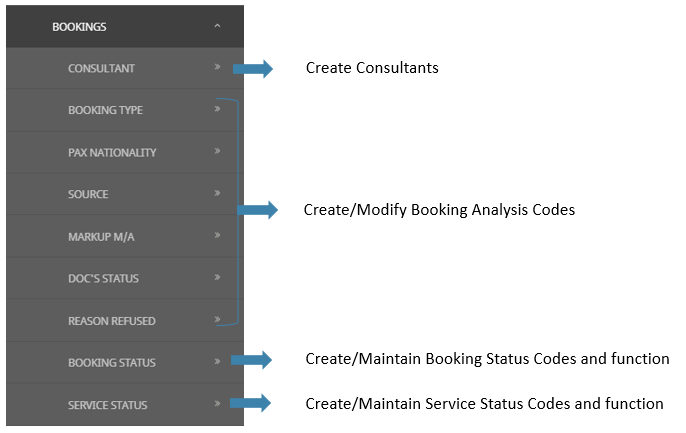Open BOOKING STATUS menu entry
The width and height of the screenshot is (686, 433).
click(x=125, y=363)
